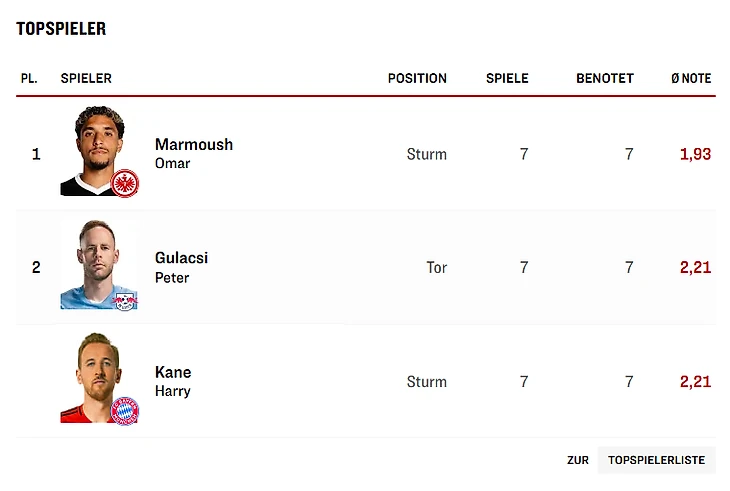Select Marmoush's 1,93 rating value
730x491 pixels.
point(695,154)
